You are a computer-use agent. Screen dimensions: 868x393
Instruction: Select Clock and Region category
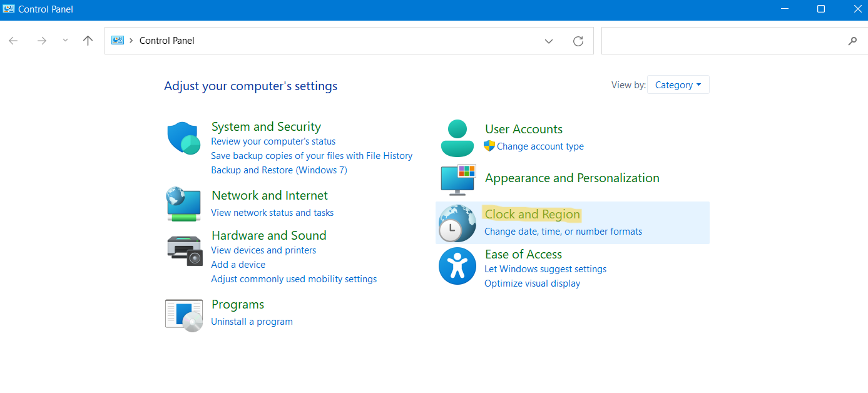point(532,214)
